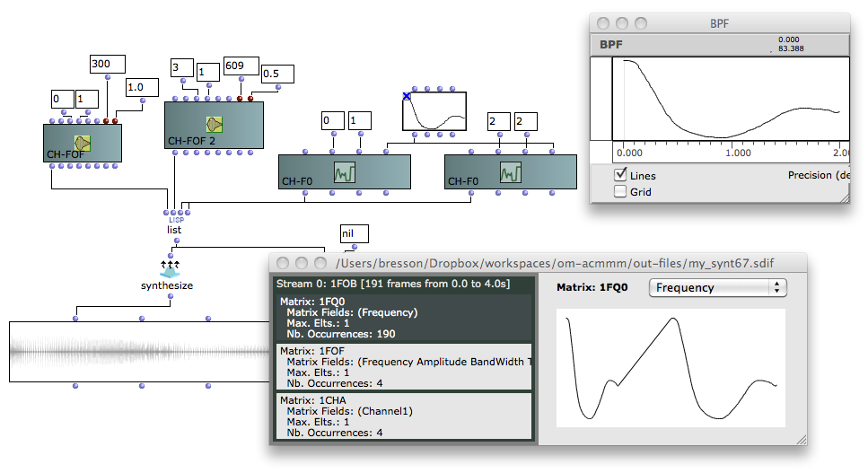868x473 pixels.
Task: Click the nil input box
Action: click(355, 233)
